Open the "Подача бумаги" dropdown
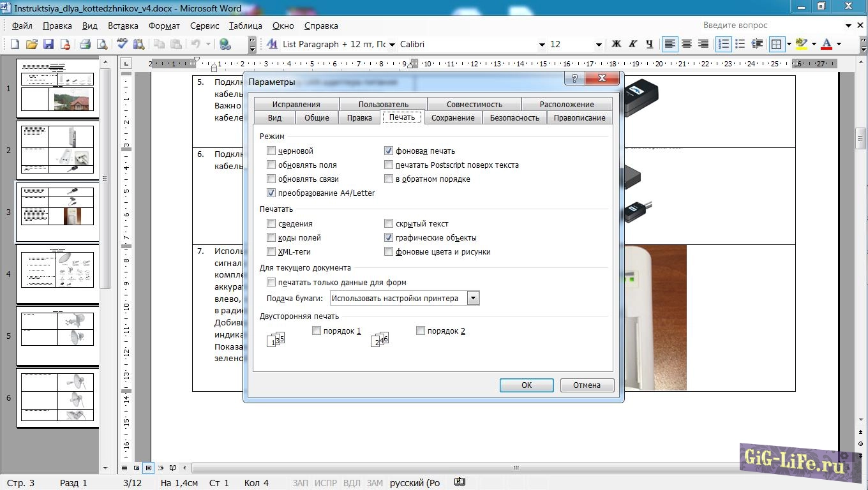The image size is (868, 490). click(x=473, y=298)
